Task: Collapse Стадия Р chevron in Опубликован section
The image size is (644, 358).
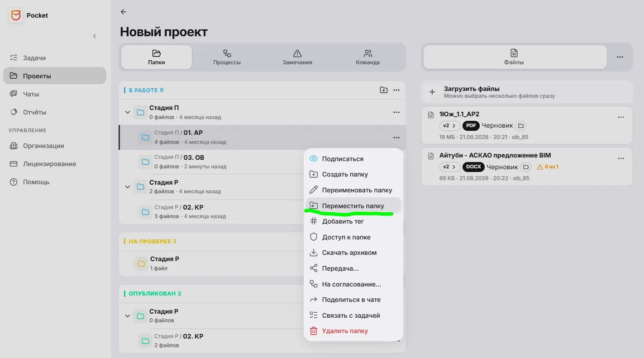Action: pos(128,316)
